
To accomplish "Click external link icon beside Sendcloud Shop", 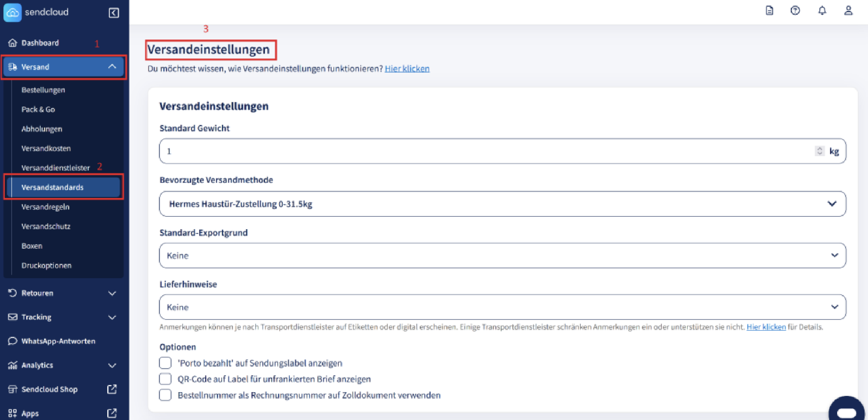I will tap(112, 389).
